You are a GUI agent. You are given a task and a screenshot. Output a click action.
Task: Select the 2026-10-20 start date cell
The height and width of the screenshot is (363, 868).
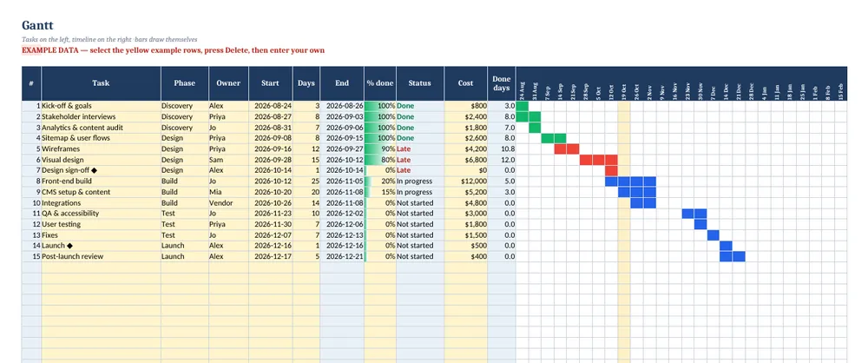pos(270,192)
